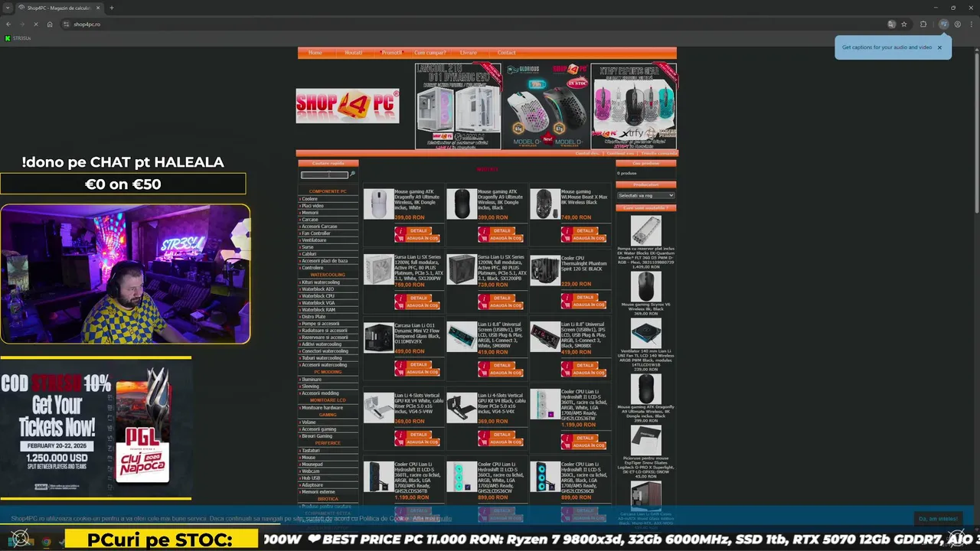Click the site info icon before shop4pc.ro

click(x=67, y=24)
